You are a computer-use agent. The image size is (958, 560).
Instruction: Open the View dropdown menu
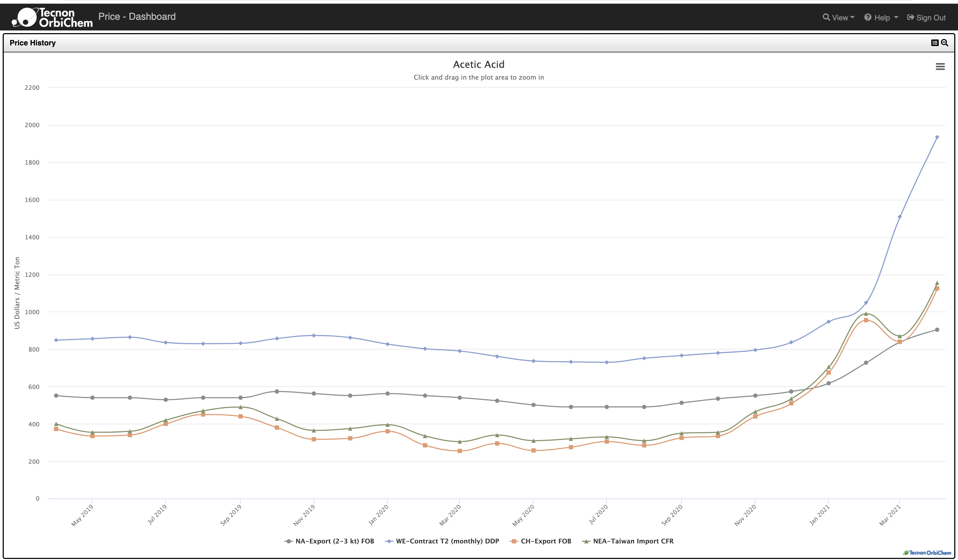coord(838,17)
